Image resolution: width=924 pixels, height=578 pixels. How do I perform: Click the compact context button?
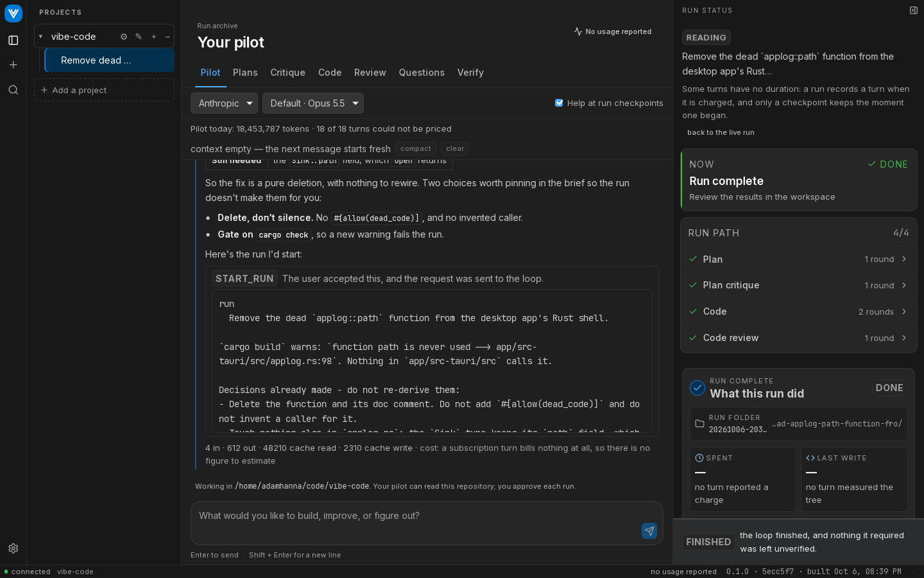point(416,149)
